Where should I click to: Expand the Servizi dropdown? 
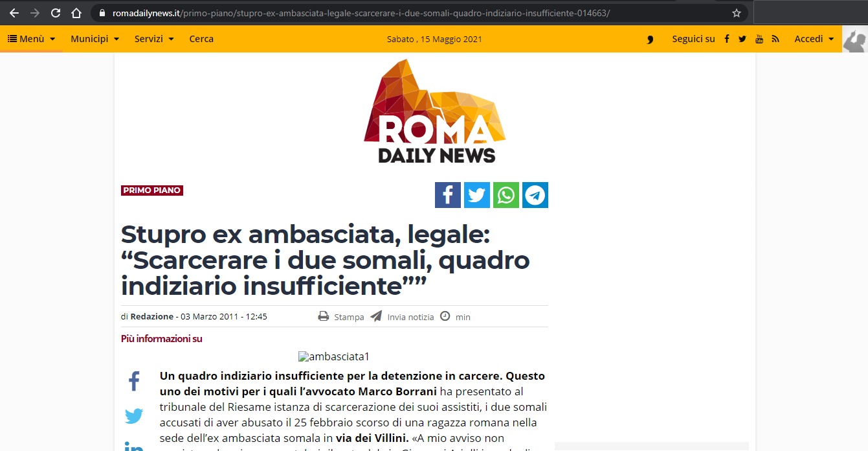pos(154,39)
